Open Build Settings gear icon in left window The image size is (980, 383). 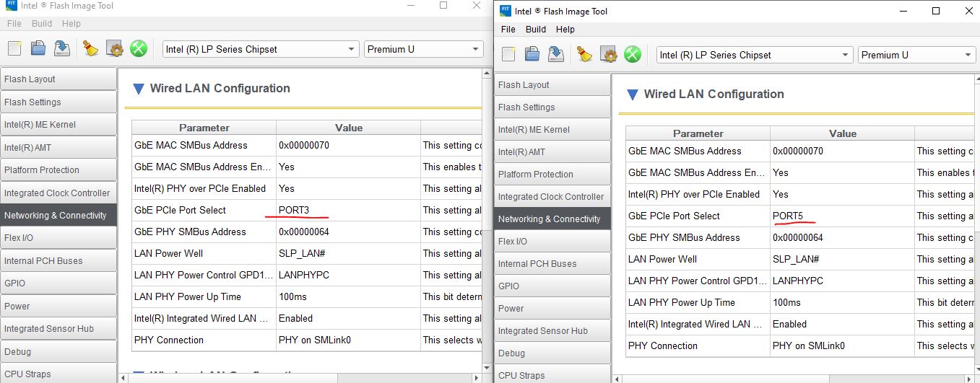tap(115, 49)
